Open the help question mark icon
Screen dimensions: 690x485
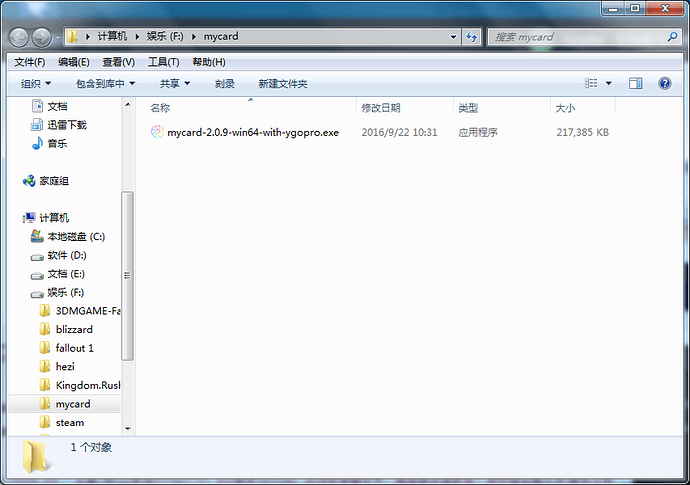pyautogui.click(x=664, y=84)
